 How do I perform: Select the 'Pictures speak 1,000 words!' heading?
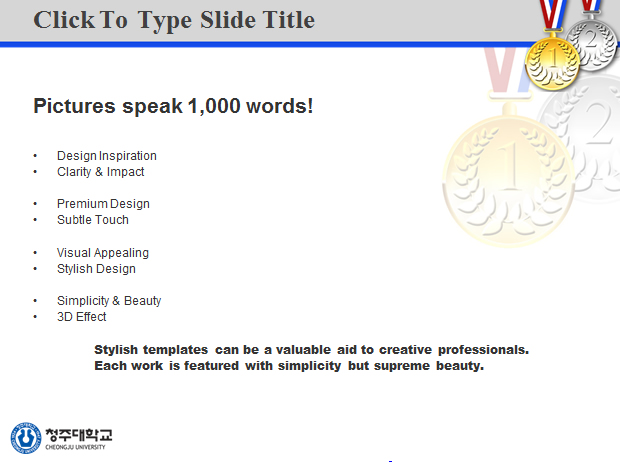[x=173, y=106]
